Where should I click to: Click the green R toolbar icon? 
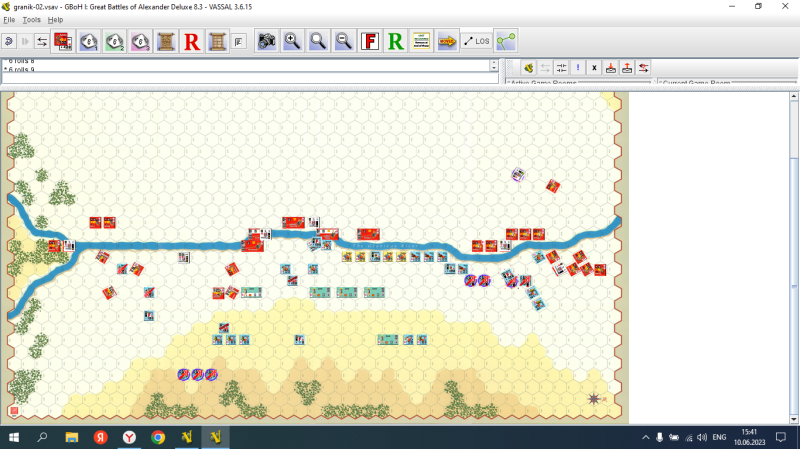(x=395, y=41)
